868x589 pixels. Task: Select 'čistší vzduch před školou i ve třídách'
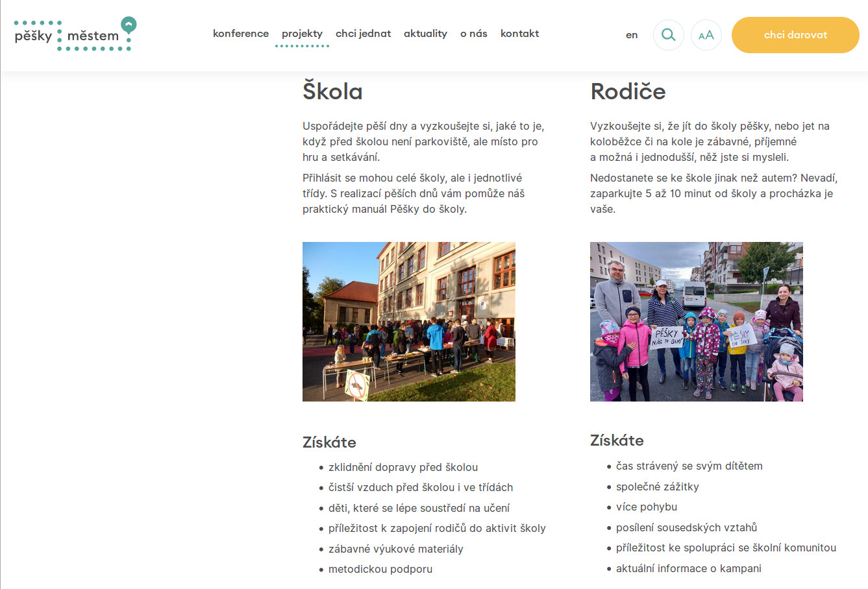[x=421, y=487]
